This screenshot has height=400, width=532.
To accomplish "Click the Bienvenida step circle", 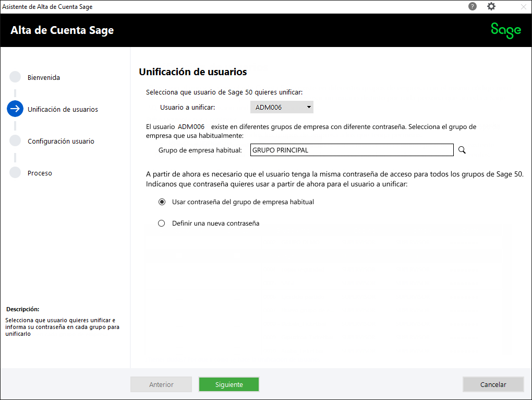I will (x=15, y=77).
